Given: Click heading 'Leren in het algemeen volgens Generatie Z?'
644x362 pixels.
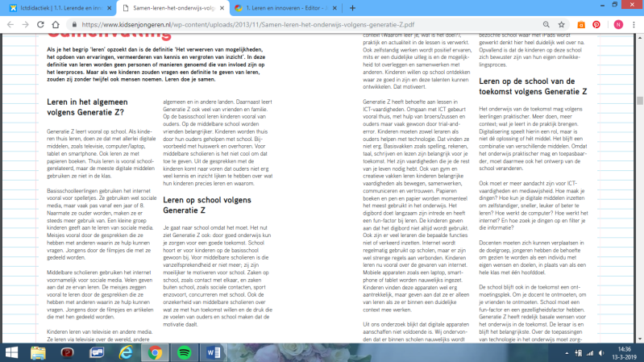Looking at the screenshot, I should pyautogui.click(x=87, y=107).
